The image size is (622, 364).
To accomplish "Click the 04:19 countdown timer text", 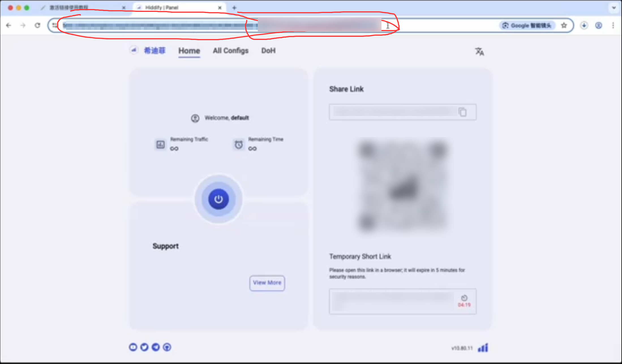I will pyautogui.click(x=464, y=305).
